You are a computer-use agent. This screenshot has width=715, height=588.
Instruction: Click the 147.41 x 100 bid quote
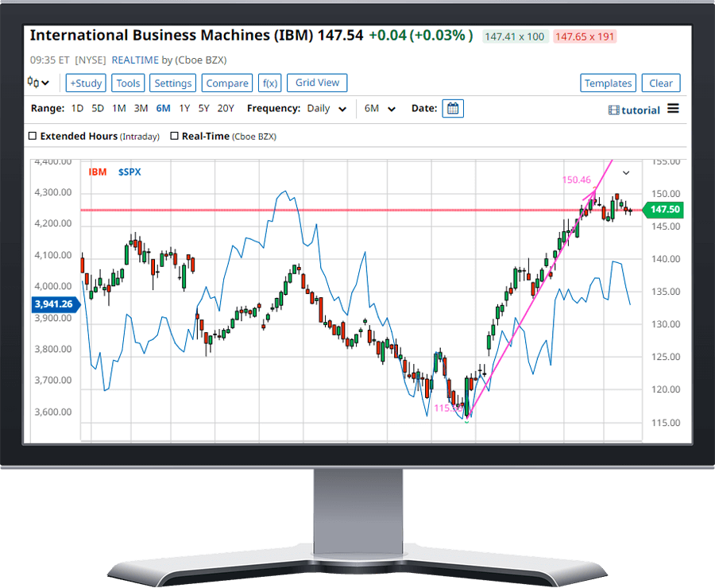click(515, 37)
